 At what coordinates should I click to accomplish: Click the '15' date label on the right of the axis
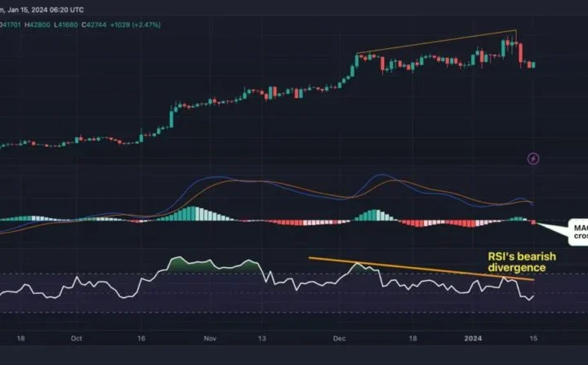(x=533, y=338)
